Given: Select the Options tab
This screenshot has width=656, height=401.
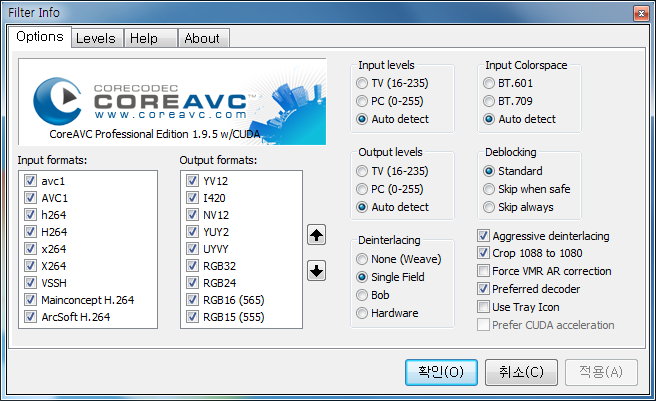Looking at the screenshot, I should pyautogui.click(x=40, y=37).
